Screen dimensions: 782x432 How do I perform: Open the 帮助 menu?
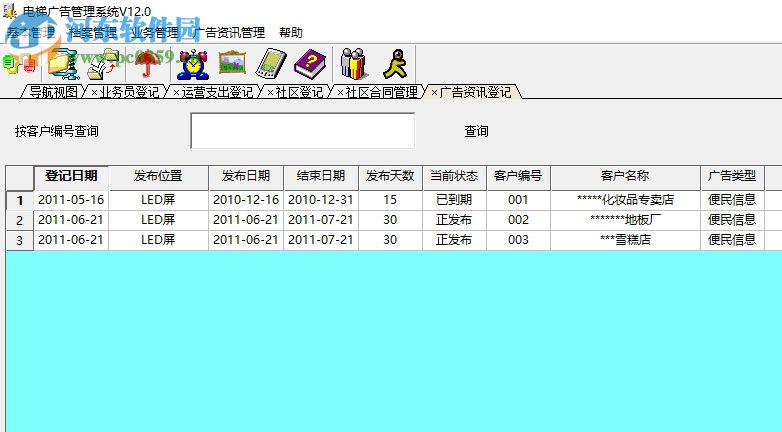click(291, 33)
